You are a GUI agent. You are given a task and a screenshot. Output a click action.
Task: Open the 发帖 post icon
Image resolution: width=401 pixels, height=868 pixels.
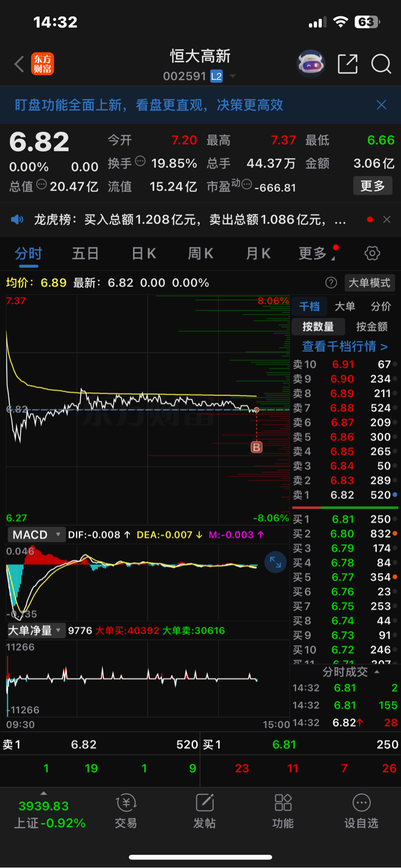click(204, 812)
